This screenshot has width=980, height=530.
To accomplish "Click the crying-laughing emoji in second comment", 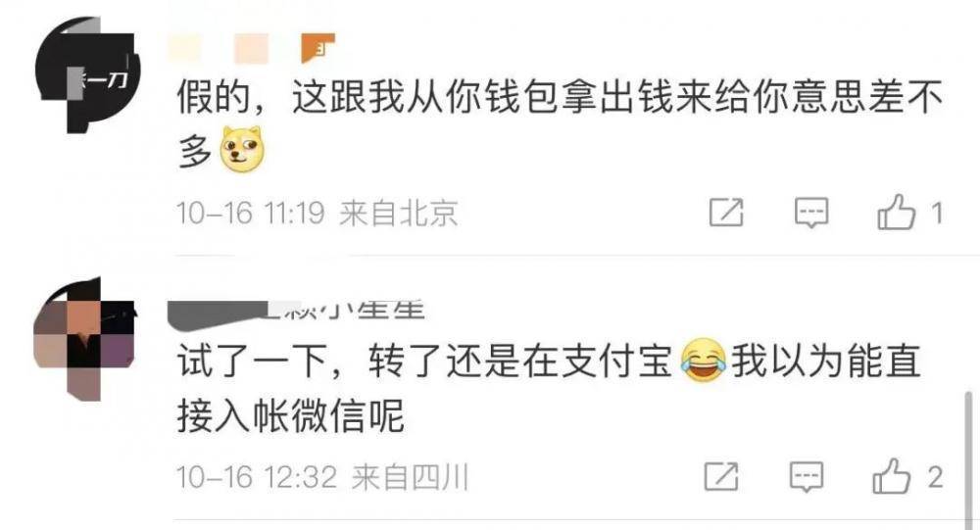I will pos(703,361).
